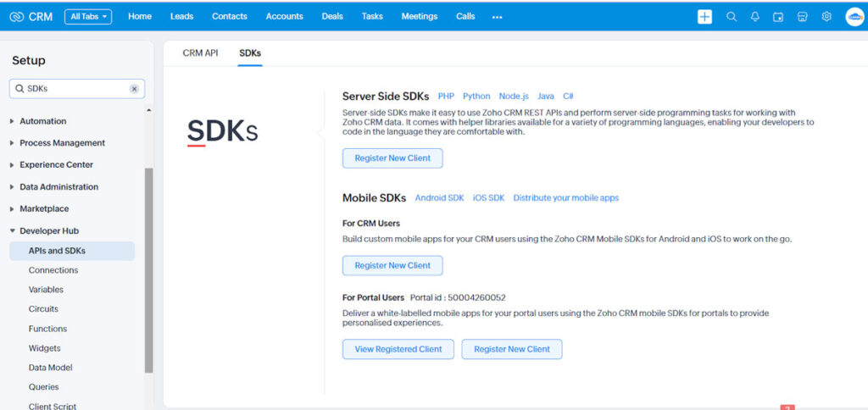Screen dimensions: 868x410
Task: Open the Python SDK link
Action: [x=476, y=97]
